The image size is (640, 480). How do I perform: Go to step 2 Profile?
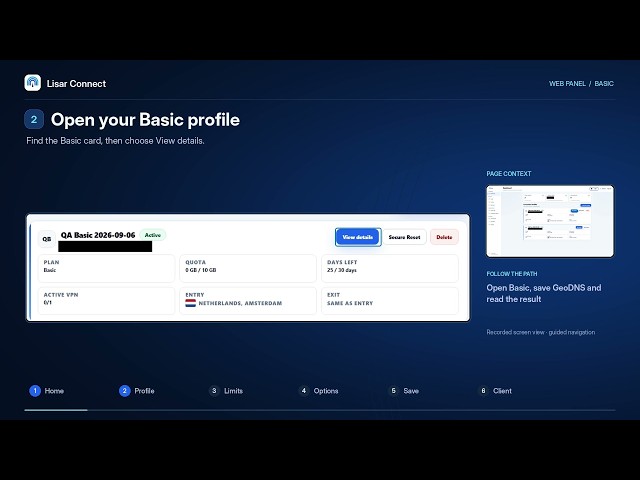(137, 391)
